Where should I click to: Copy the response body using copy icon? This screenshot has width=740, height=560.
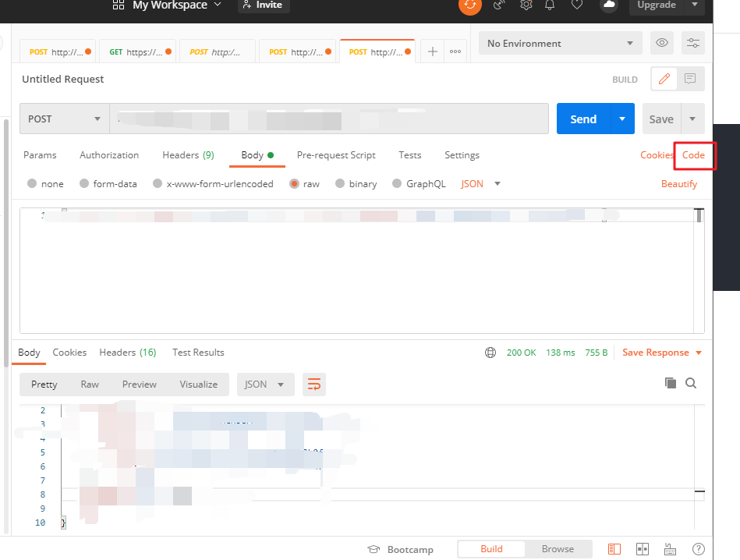click(670, 383)
